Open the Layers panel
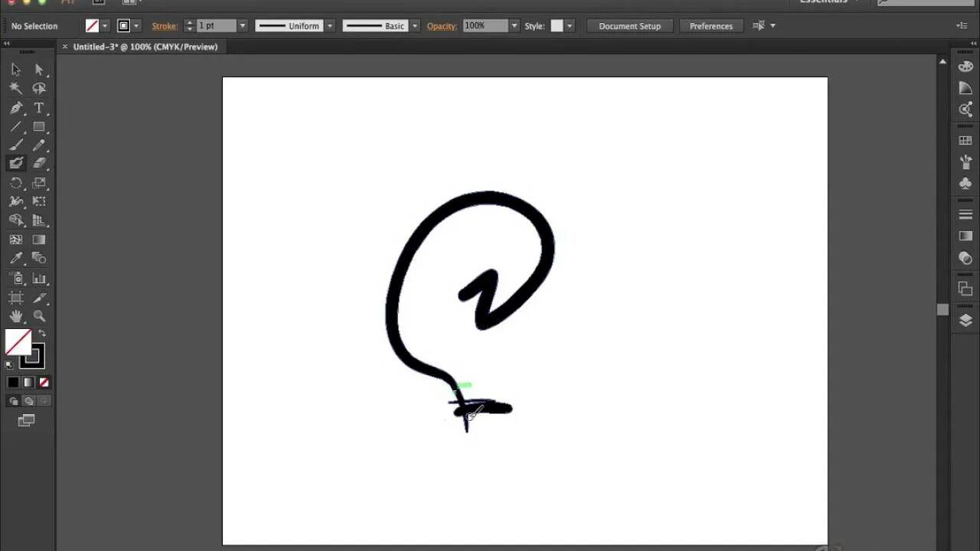 point(965,321)
